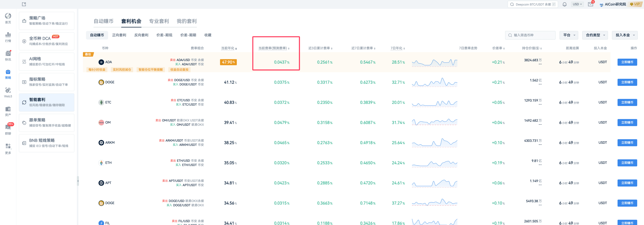
Task: Click 立即赚币 for the ARKM row
Action: 627,143
